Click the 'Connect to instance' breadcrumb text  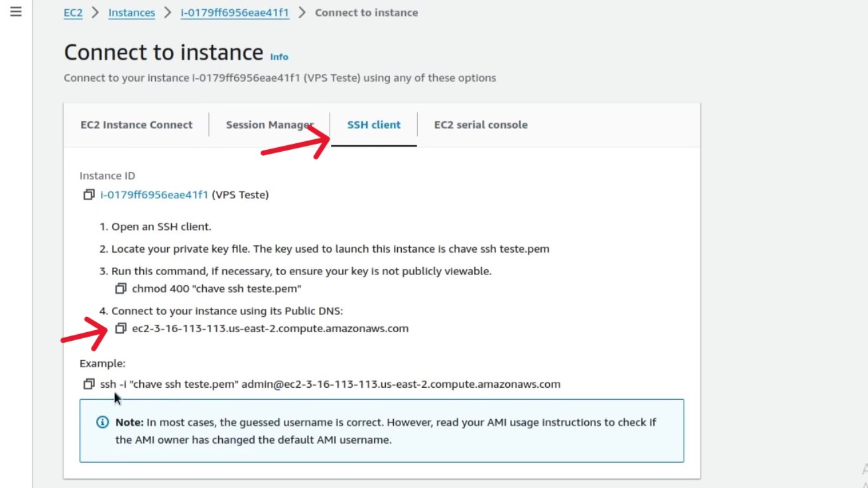[366, 13]
